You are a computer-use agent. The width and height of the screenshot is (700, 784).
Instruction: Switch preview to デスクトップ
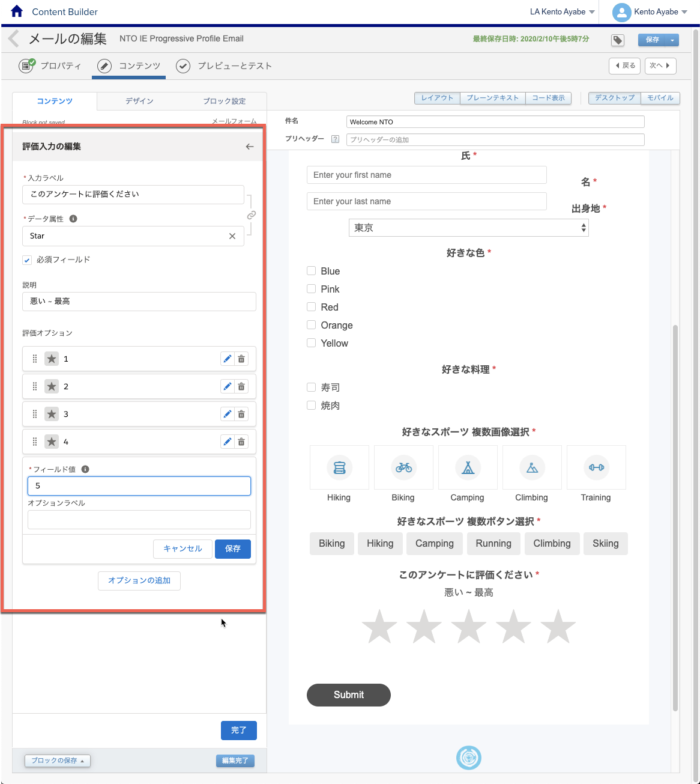(615, 98)
